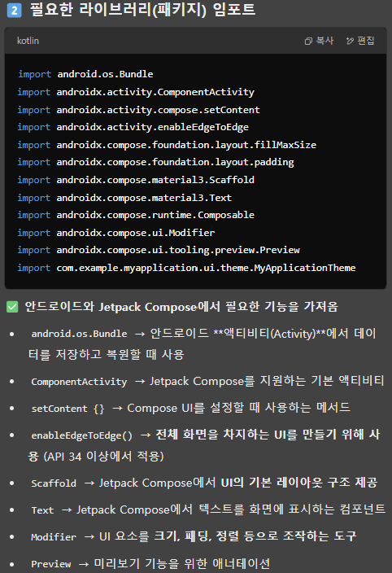The width and height of the screenshot is (392, 573).
Task: Click the import androidx.activity.enableEdgeToEdge line
Action: coord(133,127)
